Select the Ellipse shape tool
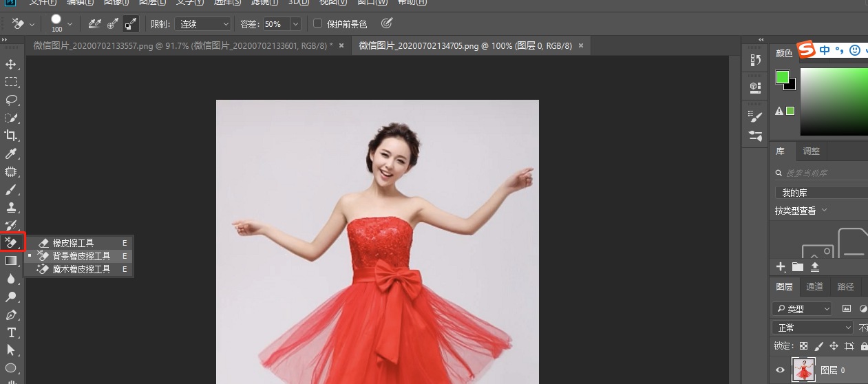Image resolution: width=868 pixels, height=384 pixels. tap(11, 368)
